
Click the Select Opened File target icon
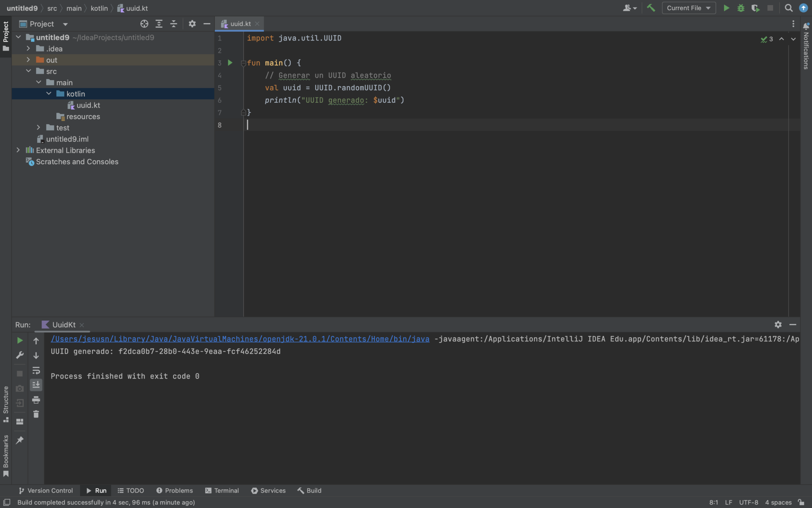tap(144, 24)
